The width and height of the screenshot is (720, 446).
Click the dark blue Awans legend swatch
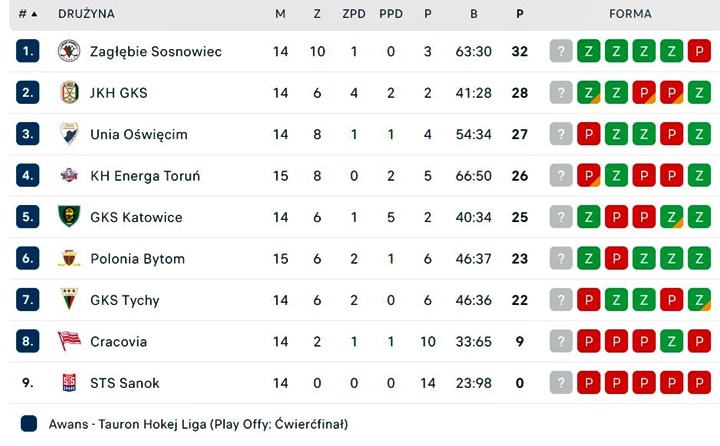[29, 424]
